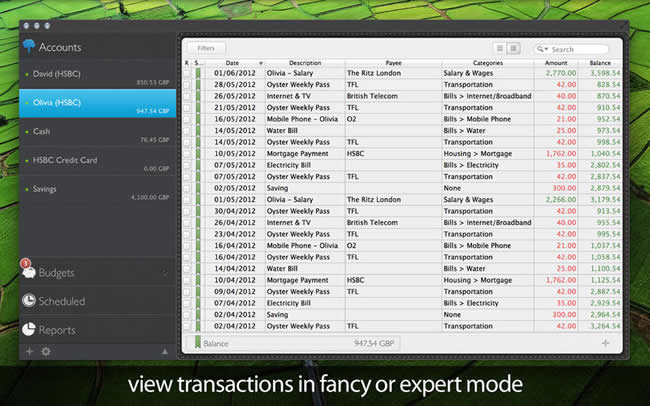The image size is (650, 406).
Task: Tick reconcile checkbox for 01/06/2012 Olivia Salary
Action: [x=187, y=73]
